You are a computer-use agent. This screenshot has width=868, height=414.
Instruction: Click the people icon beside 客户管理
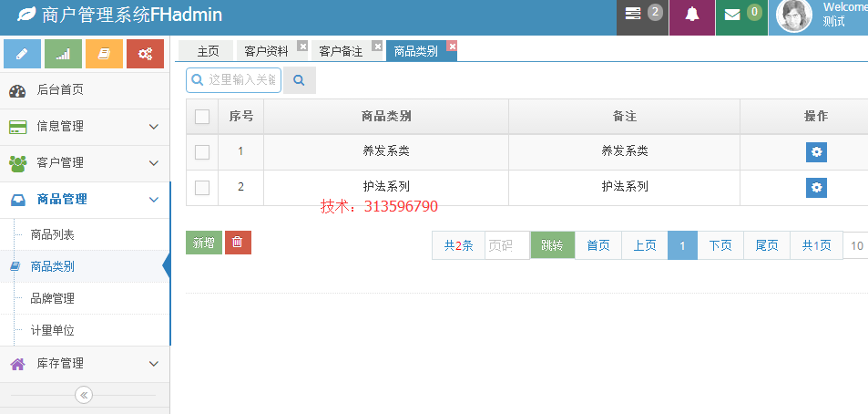click(x=17, y=163)
